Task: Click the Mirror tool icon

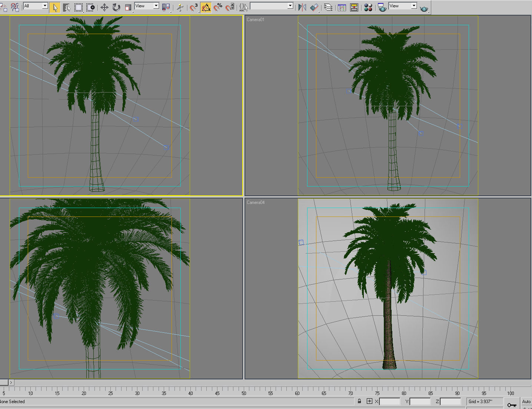Action: (302, 7)
